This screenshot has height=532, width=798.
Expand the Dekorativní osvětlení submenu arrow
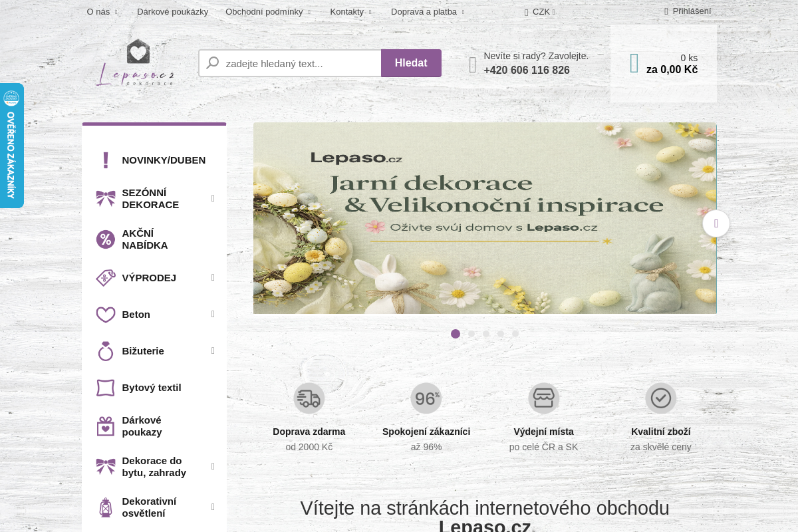pyautogui.click(x=213, y=507)
